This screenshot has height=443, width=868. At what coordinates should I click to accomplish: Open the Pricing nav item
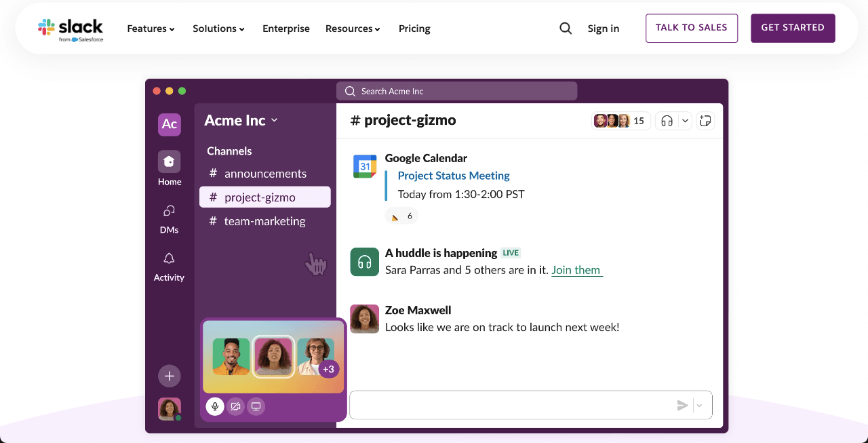[x=414, y=28]
